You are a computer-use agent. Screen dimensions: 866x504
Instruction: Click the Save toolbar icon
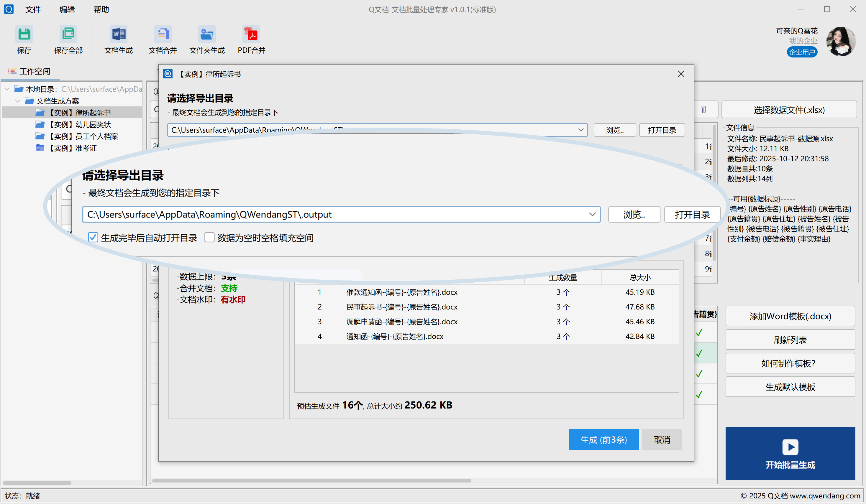click(x=24, y=34)
